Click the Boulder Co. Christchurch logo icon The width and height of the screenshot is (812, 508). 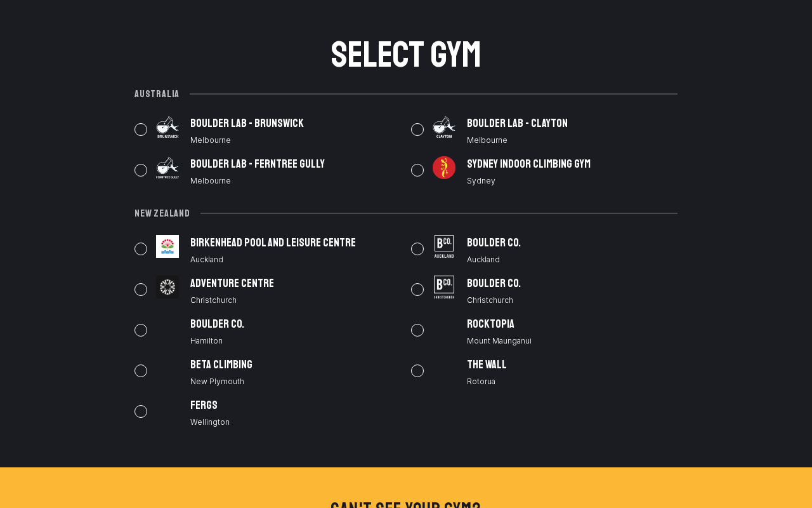tap(444, 287)
